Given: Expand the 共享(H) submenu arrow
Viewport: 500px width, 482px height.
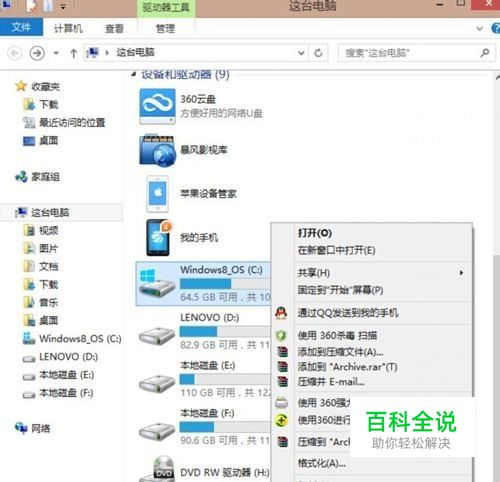Looking at the screenshot, I should point(461,273).
